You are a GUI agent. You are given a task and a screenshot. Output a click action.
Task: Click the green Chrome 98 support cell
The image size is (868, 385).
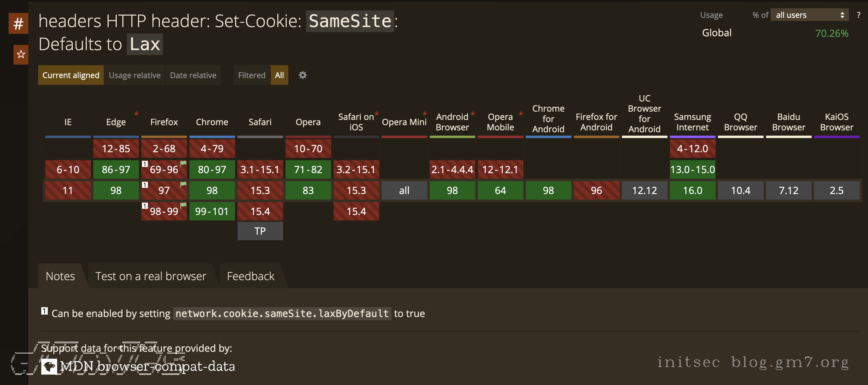click(212, 190)
